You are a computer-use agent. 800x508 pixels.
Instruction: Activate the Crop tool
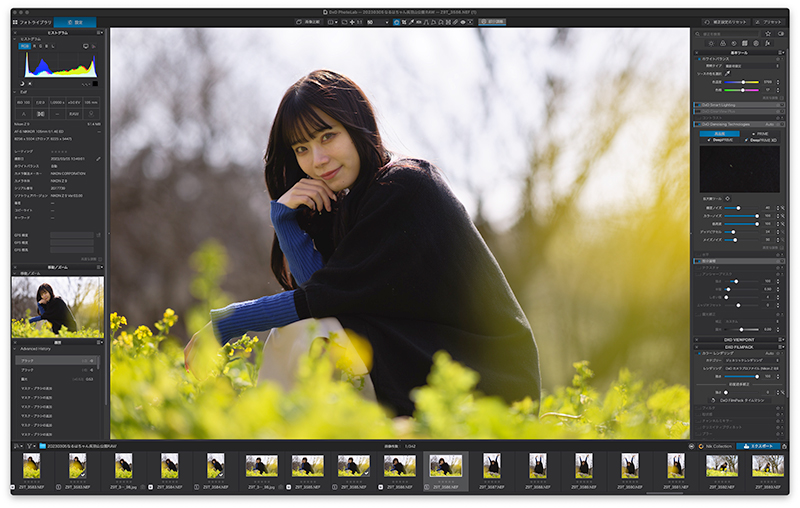click(x=404, y=22)
